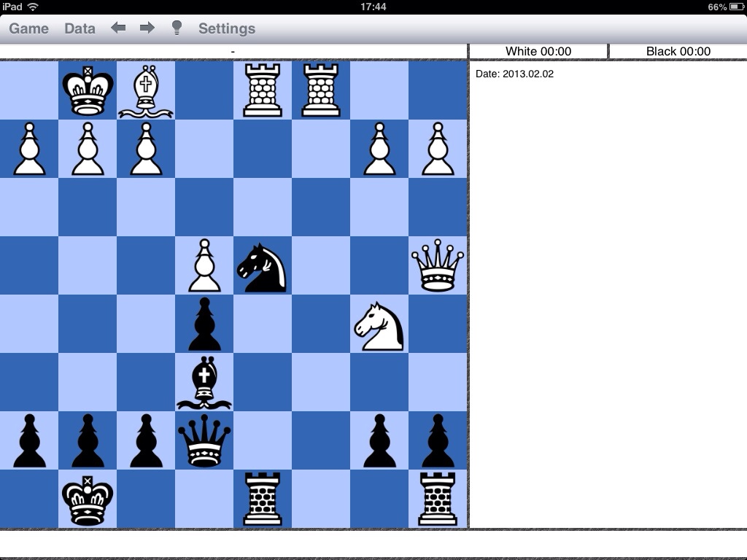Tap the White 00:00 clock
Image resolution: width=747 pixels, height=560 pixels.
[538, 51]
